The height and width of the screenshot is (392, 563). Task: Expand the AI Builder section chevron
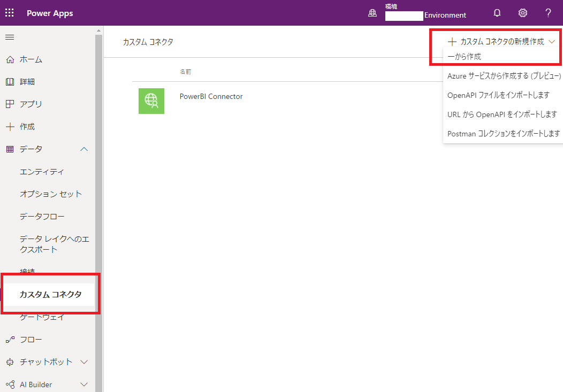tap(84, 385)
